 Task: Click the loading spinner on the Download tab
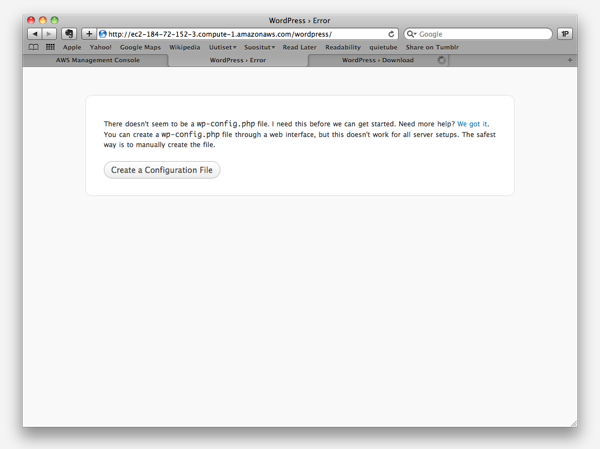(442, 60)
